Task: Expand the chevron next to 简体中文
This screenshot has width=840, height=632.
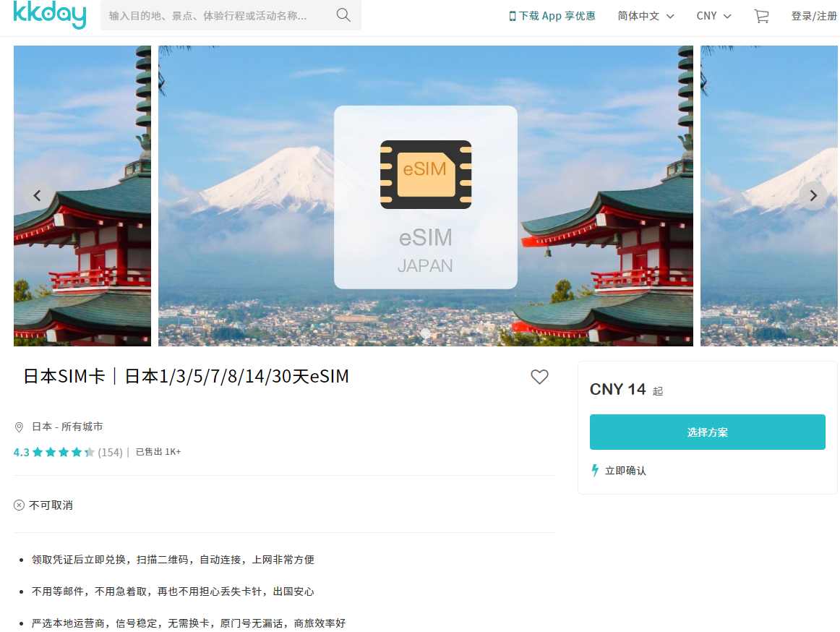Action: click(671, 16)
